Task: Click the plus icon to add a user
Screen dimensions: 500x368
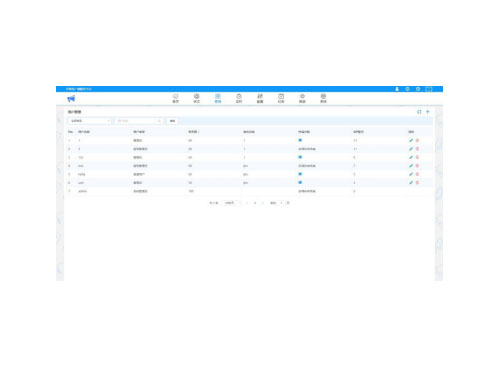Action: point(428,112)
